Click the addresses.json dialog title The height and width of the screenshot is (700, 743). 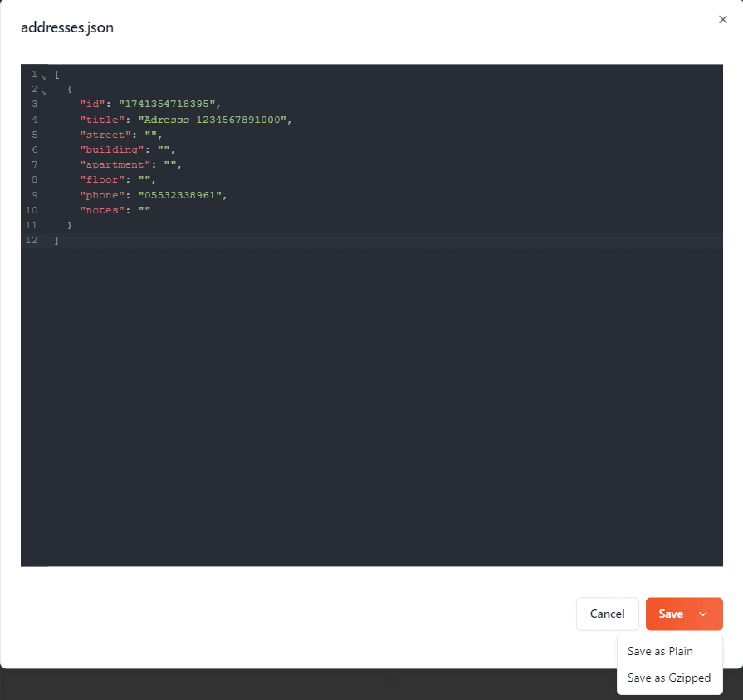[x=67, y=27]
